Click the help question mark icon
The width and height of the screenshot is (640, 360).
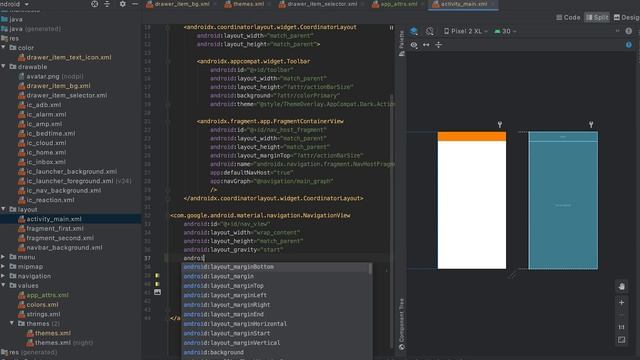629,31
